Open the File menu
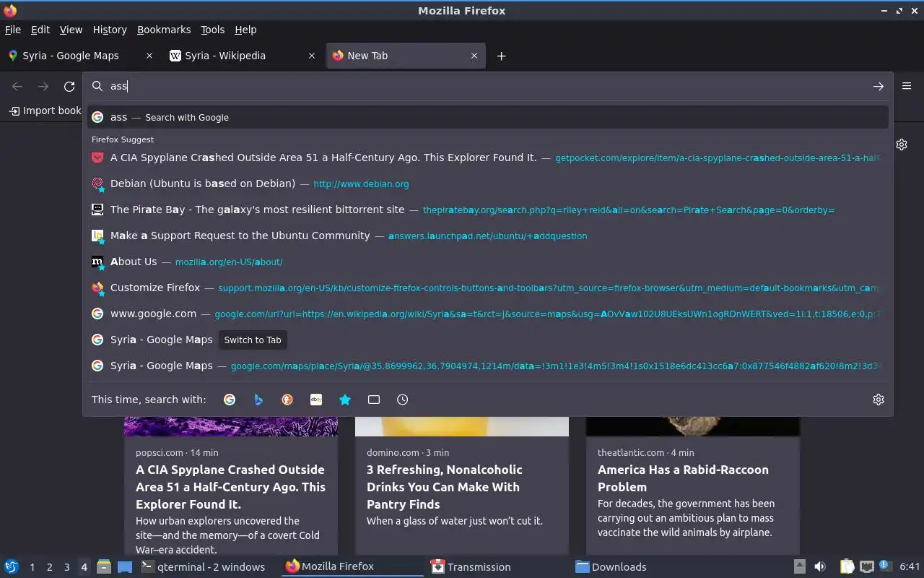This screenshot has height=578, width=924. (13, 30)
